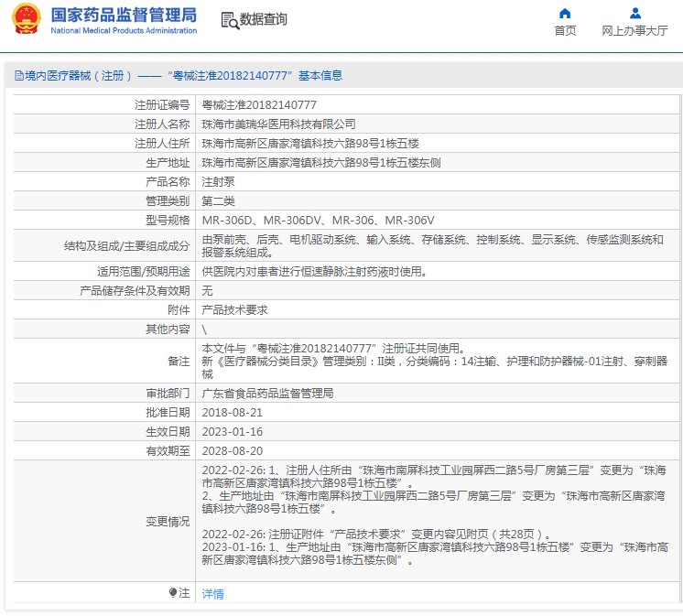Click the 型号规格 label
The width and height of the screenshot is (683, 616).
point(168,221)
